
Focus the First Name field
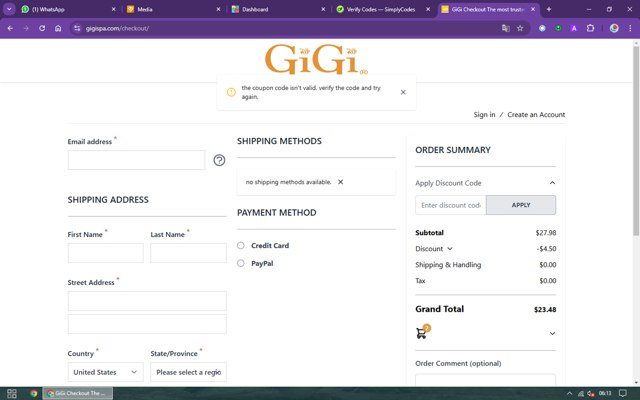(x=106, y=253)
